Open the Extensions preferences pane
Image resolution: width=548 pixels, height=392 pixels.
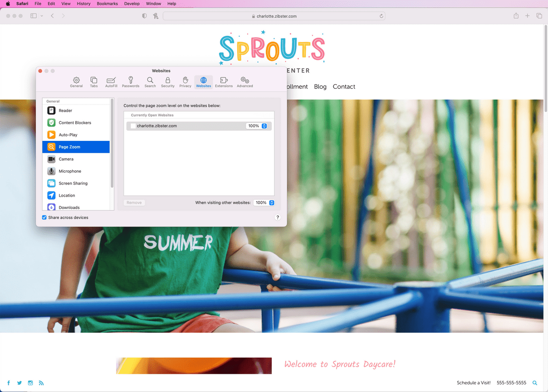tap(224, 82)
